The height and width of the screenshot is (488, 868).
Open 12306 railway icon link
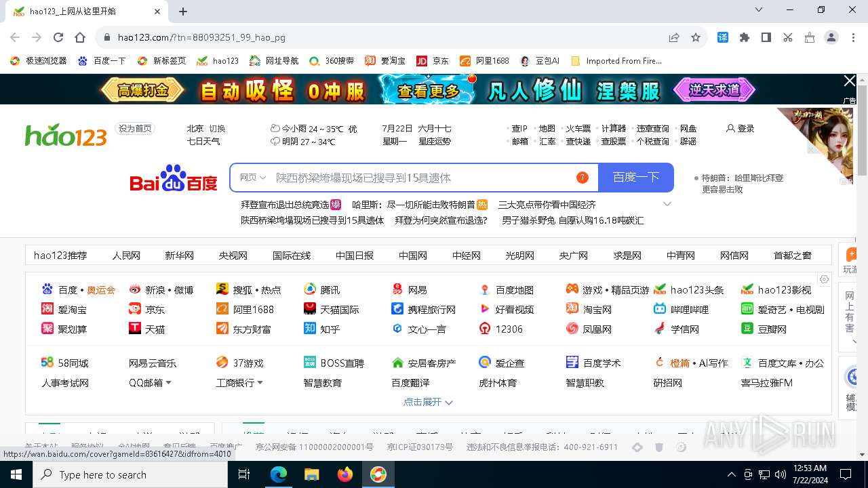485,329
